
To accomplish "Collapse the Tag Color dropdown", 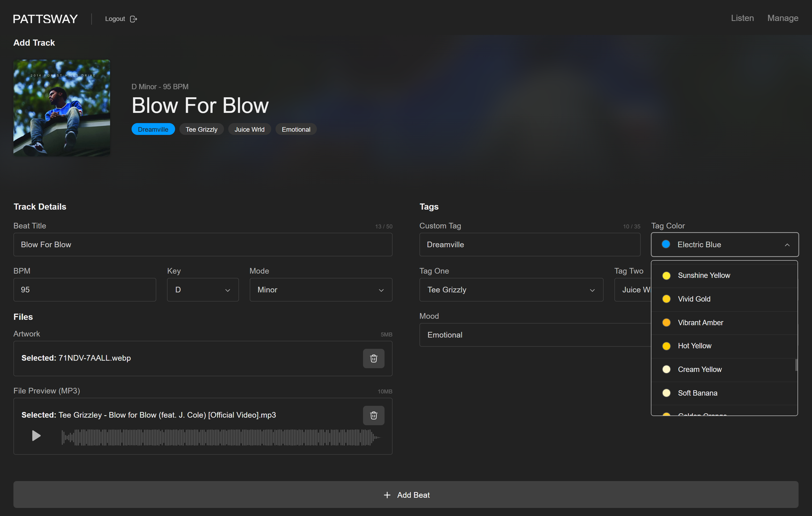I will pyautogui.click(x=787, y=244).
